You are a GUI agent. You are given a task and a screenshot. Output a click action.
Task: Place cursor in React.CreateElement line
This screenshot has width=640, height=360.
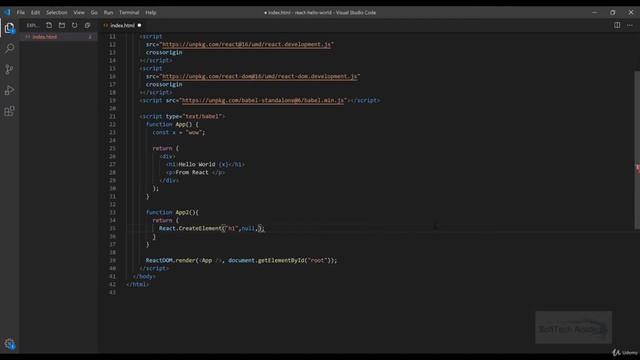[x=211, y=228]
